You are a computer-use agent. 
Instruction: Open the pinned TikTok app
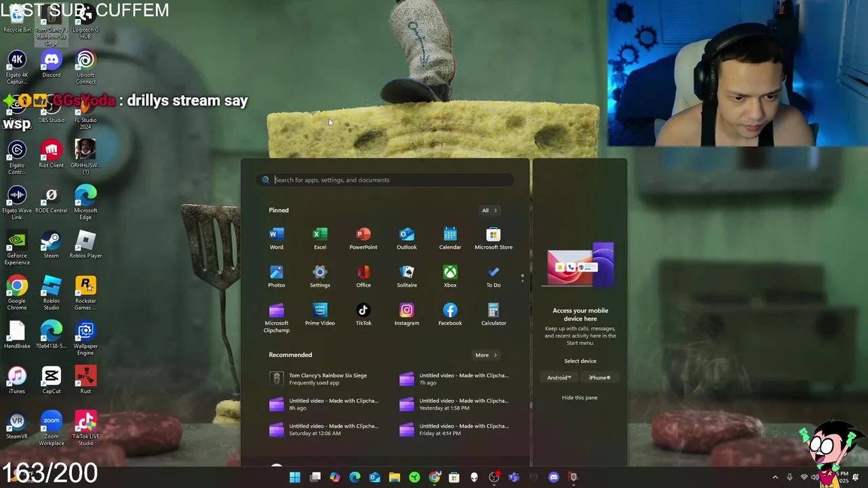pyautogui.click(x=363, y=314)
